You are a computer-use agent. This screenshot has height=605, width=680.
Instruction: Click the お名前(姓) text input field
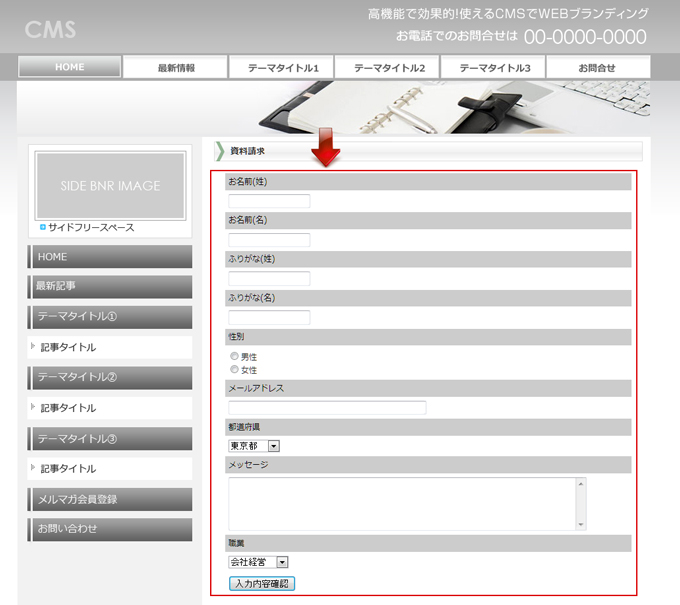pyautogui.click(x=269, y=201)
